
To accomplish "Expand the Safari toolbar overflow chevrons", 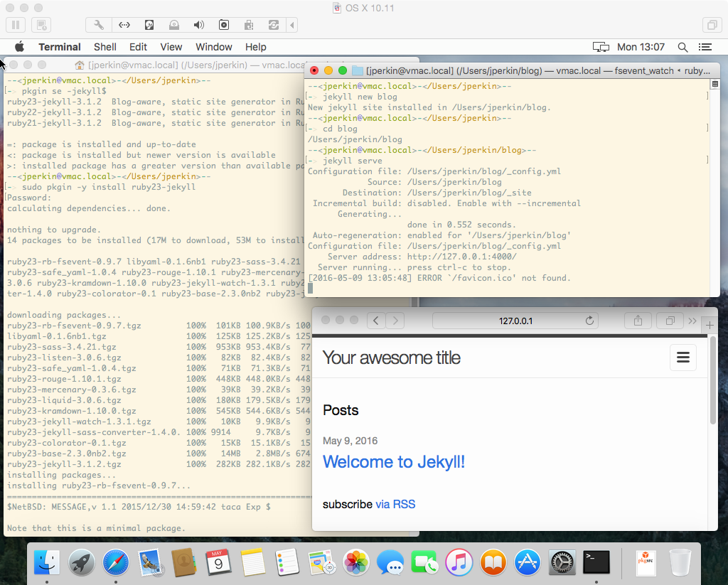I will click(692, 321).
